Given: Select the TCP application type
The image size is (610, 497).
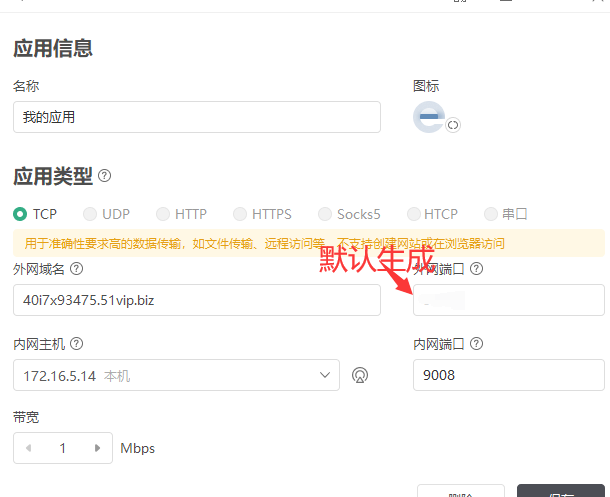Looking at the screenshot, I should tap(35, 214).
